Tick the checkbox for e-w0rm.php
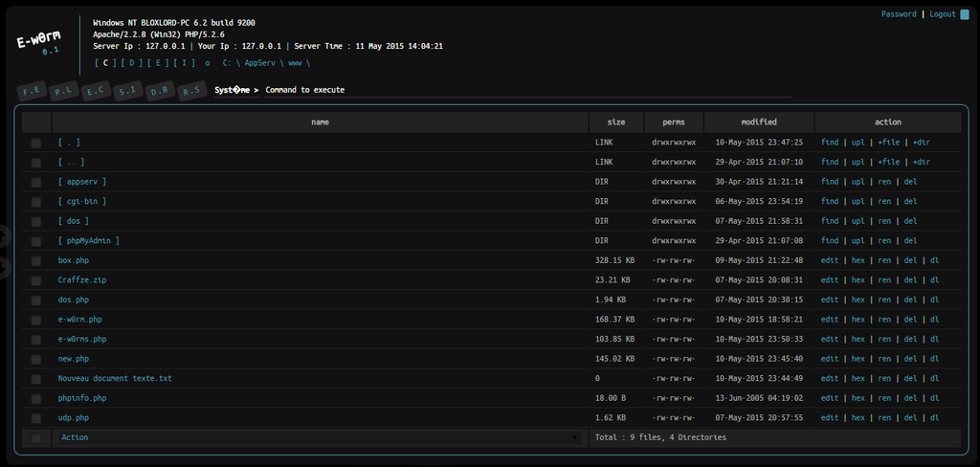This screenshot has height=467, width=980. (x=36, y=320)
